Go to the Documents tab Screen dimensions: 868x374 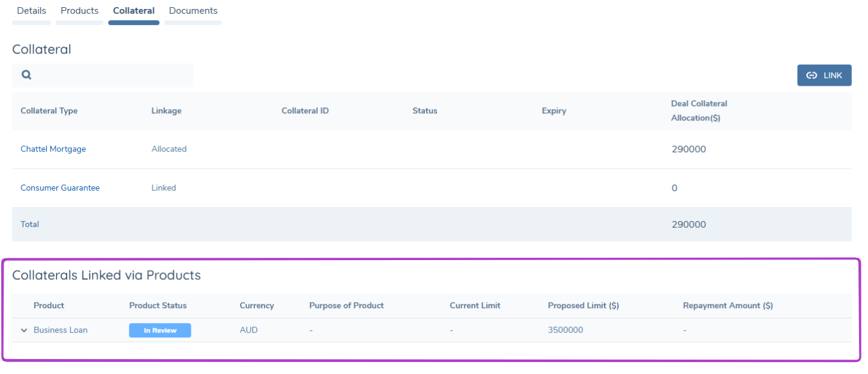193,11
